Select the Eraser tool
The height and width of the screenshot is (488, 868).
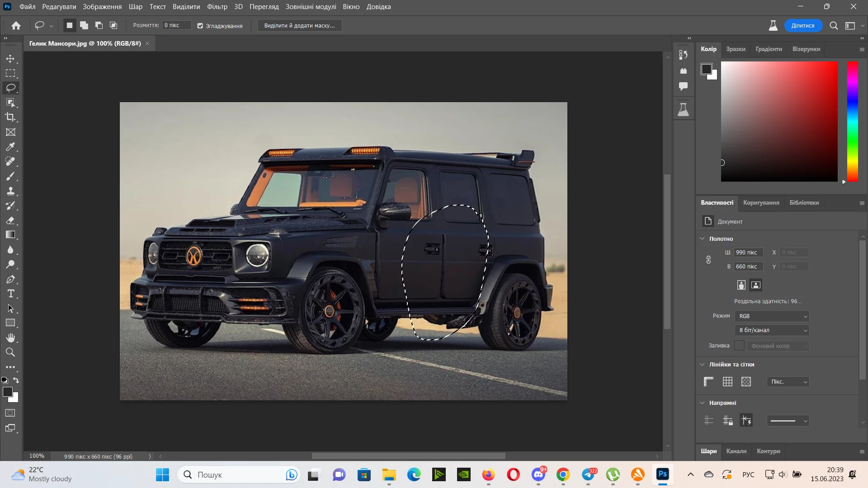coord(10,221)
